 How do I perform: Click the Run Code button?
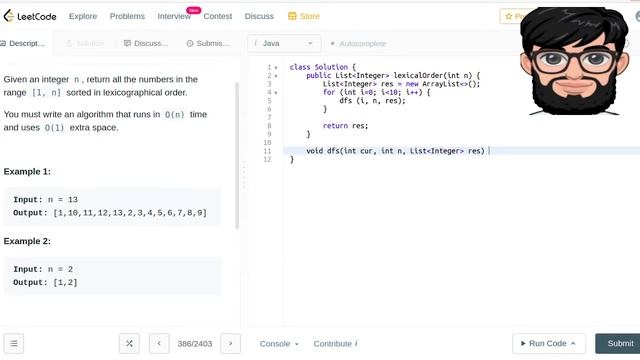[549, 344]
